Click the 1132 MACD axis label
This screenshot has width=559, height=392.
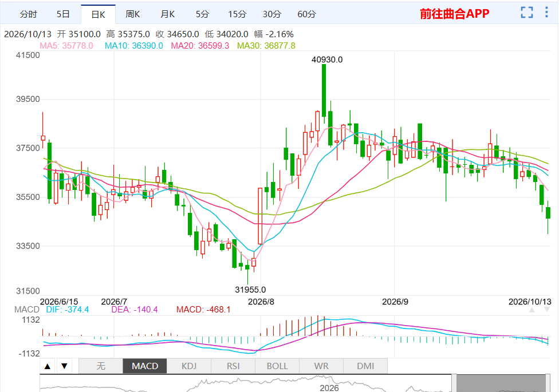(31, 320)
